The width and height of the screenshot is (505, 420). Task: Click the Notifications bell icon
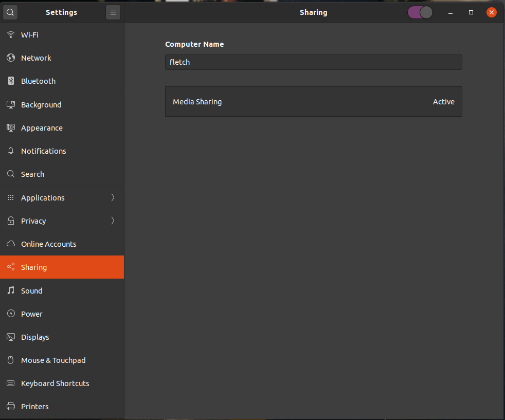(10, 151)
